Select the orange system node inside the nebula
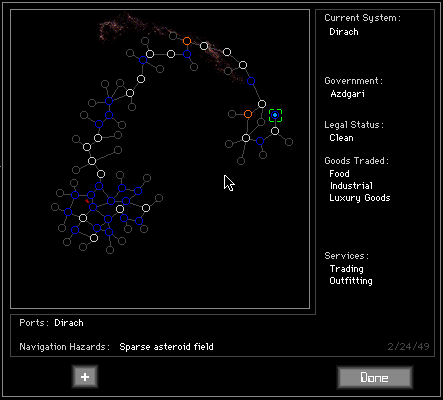The width and height of the screenshot is (443, 400). (x=187, y=41)
